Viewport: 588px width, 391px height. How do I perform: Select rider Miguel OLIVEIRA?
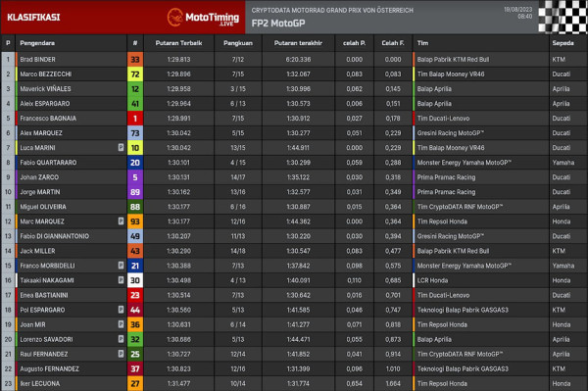point(43,207)
